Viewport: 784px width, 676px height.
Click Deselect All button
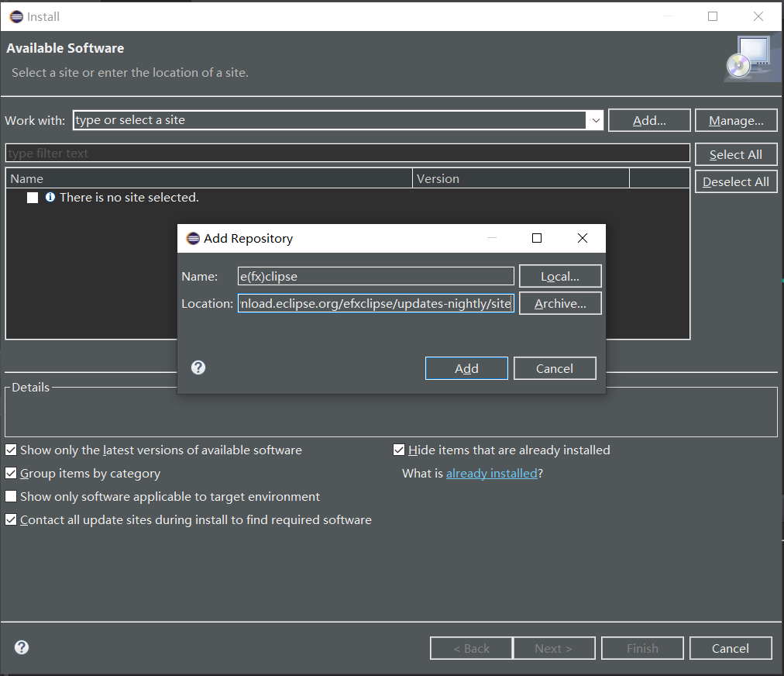click(x=736, y=181)
